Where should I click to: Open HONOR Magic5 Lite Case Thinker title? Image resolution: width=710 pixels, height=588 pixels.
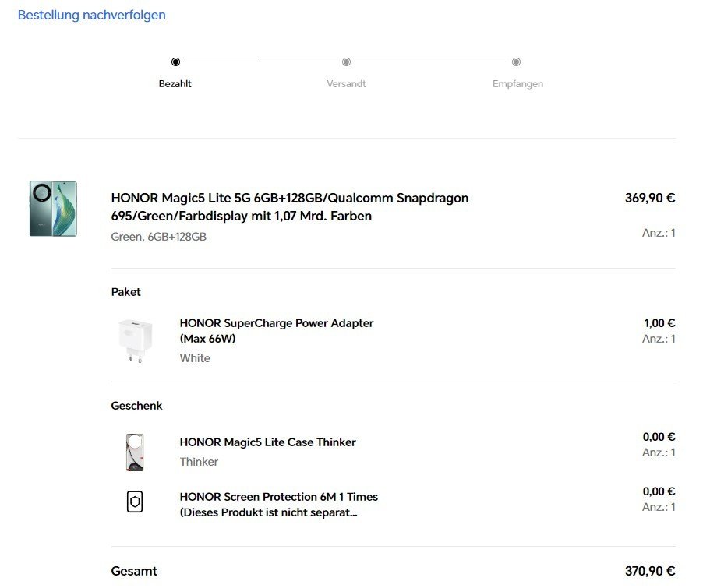pyautogui.click(x=267, y=442)
